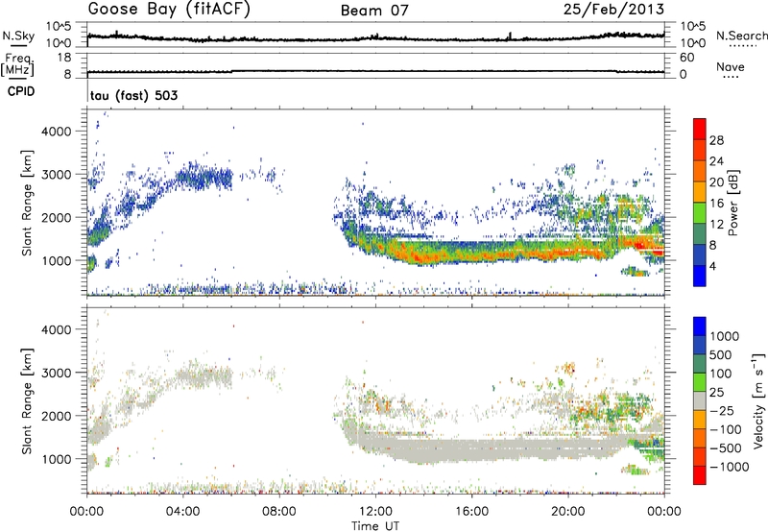The width and height of the screenshot is (768, 532).
Task: Click the date '25/Feb/2013'
Action: (613, 9)
